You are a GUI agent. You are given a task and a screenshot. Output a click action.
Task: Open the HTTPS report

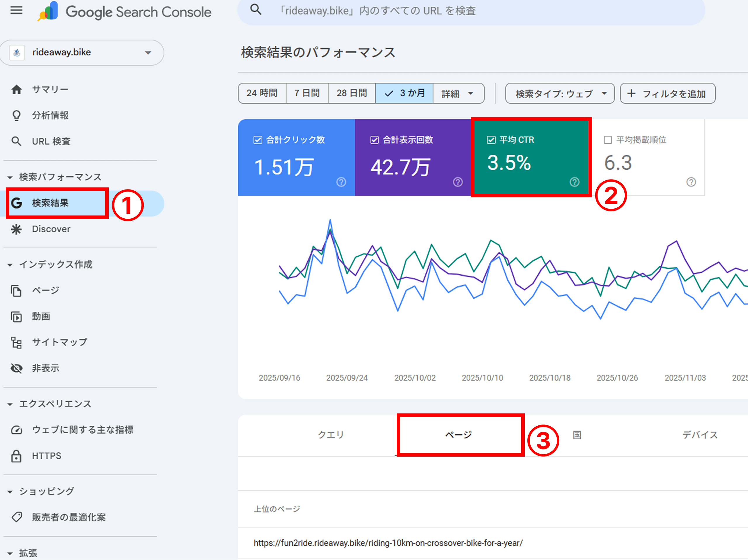[x=46, y=455]
